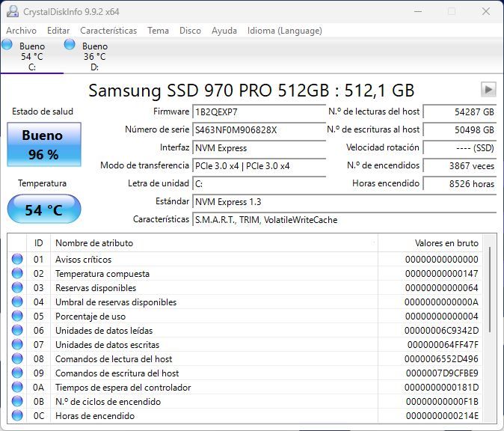504x431 pixels.
Task: Open the Archivo menu
Action: coord(21,31)
